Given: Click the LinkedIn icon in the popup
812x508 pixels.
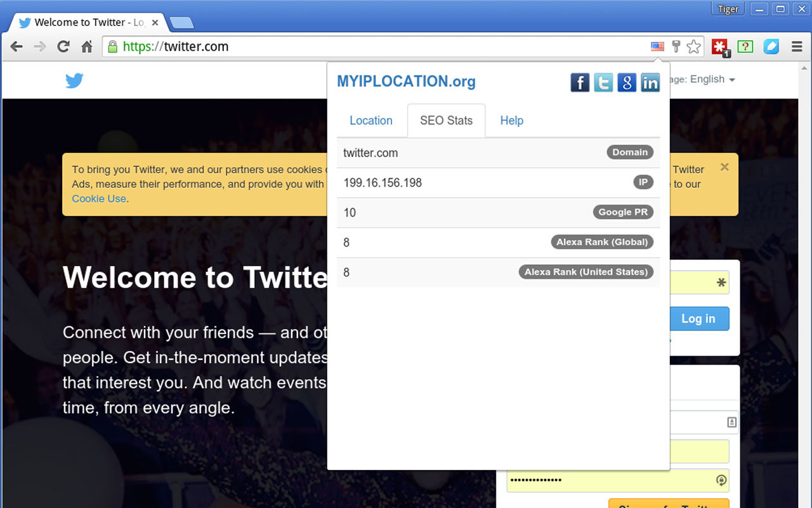Looking at the screenshot, I should pyautogui.click(x=650, y=83).
